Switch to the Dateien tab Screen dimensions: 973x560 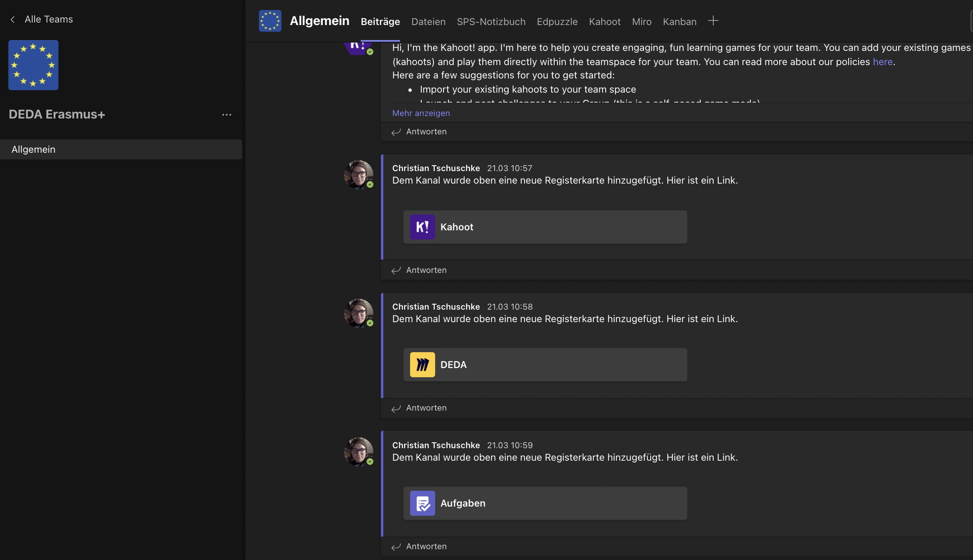tap(428, 22)
